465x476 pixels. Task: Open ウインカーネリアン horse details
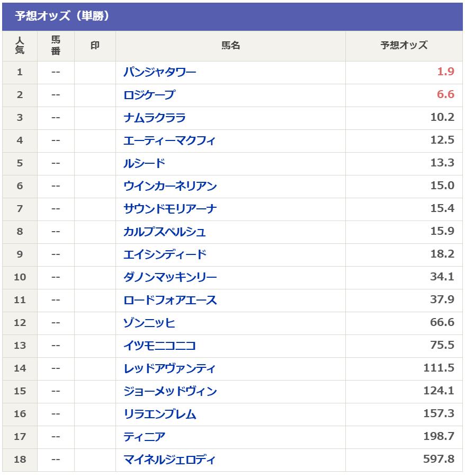point(170,186)
